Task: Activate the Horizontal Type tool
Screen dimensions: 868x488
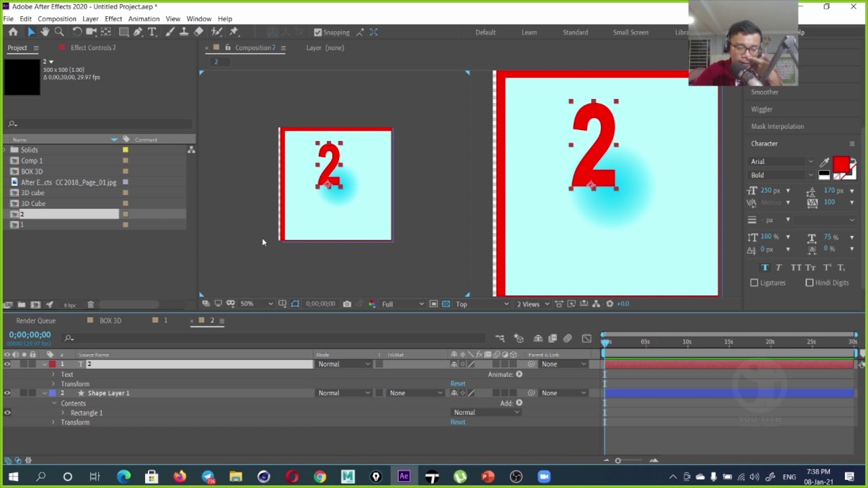Action: (153, 32)
